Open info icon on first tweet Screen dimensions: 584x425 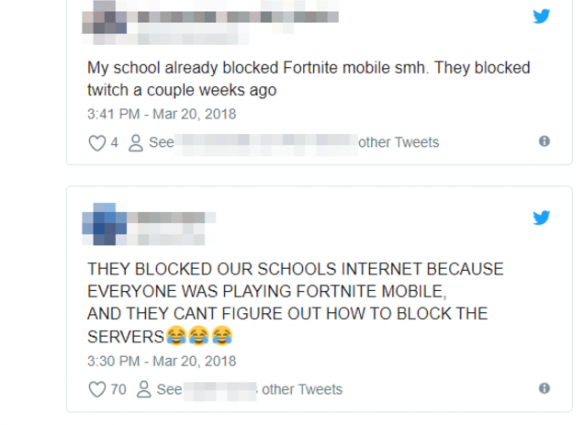pos(544,142)
